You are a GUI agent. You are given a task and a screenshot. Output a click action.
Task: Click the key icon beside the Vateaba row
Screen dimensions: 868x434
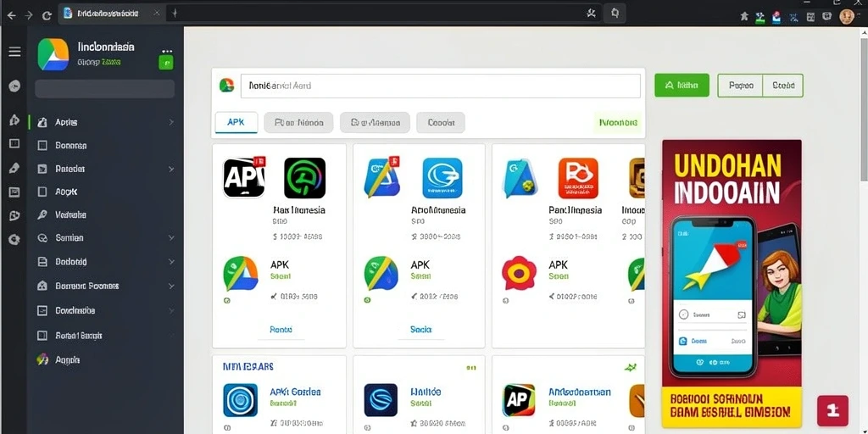(x=42, y=214)
